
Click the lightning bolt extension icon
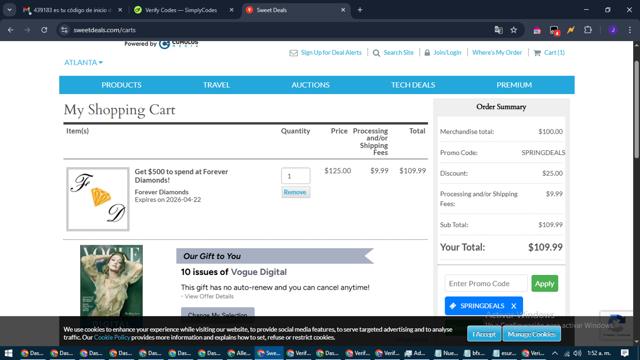point(571,30)
